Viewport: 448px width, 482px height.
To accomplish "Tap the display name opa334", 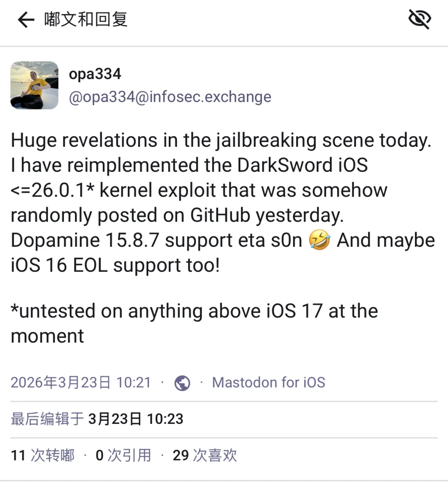I will point(95,74).
